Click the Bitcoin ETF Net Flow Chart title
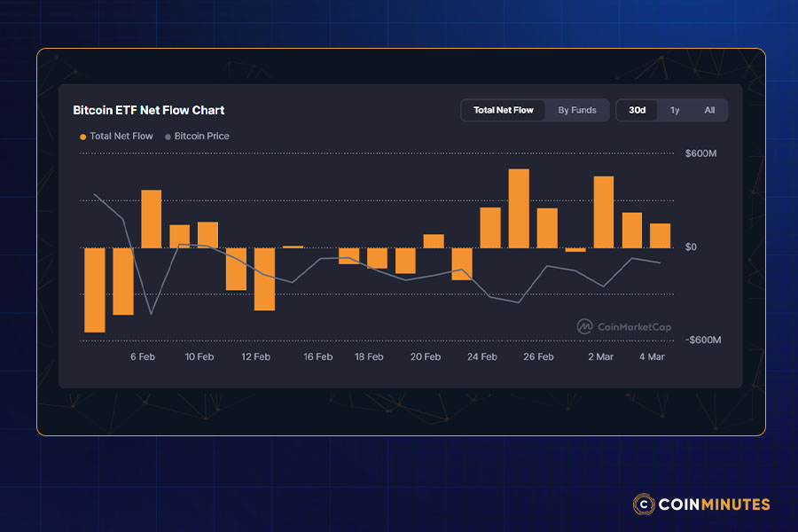Screen dimensions: 798x532 (x=148, y=110)
